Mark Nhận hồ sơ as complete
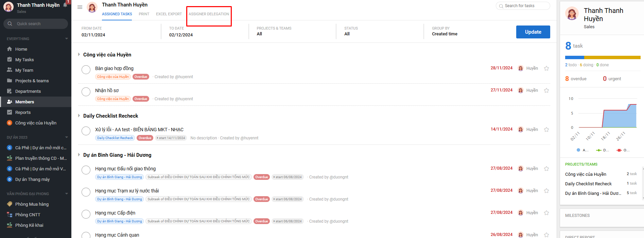This screenshot has width=644, height=238. [86, 92]
